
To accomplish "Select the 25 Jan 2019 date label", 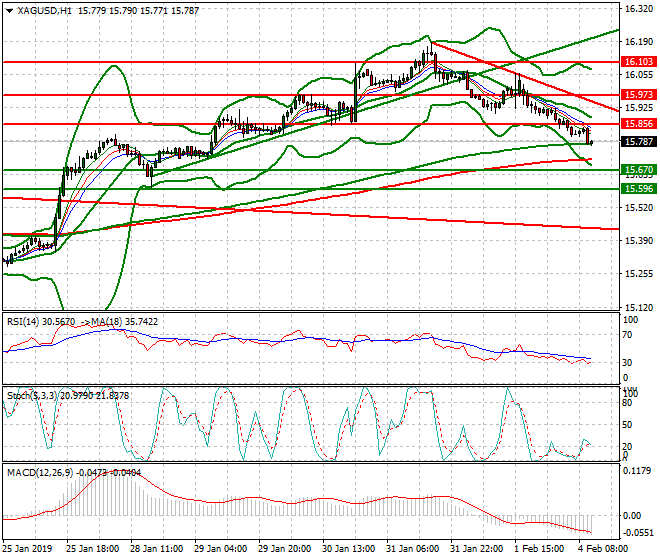I will tap(27, 549).
